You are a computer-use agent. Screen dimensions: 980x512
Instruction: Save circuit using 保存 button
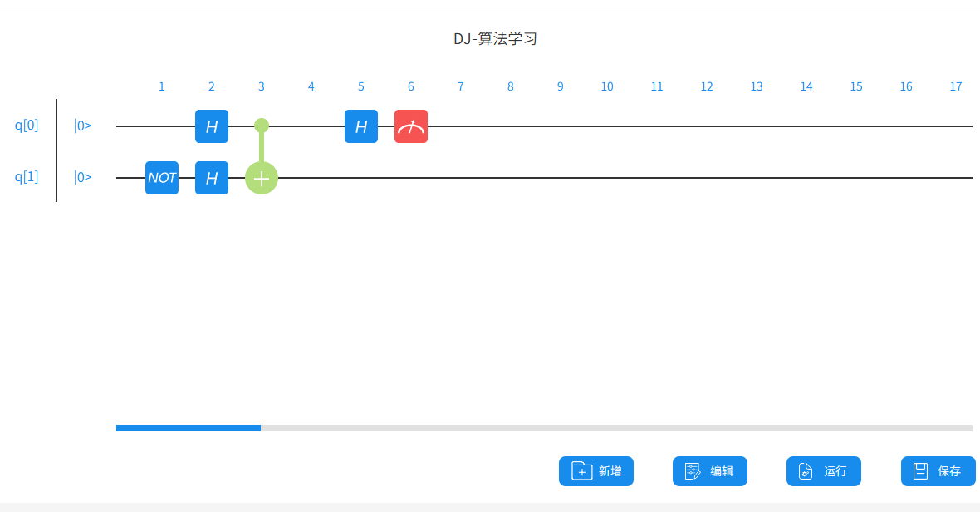[x=938, y=471]
